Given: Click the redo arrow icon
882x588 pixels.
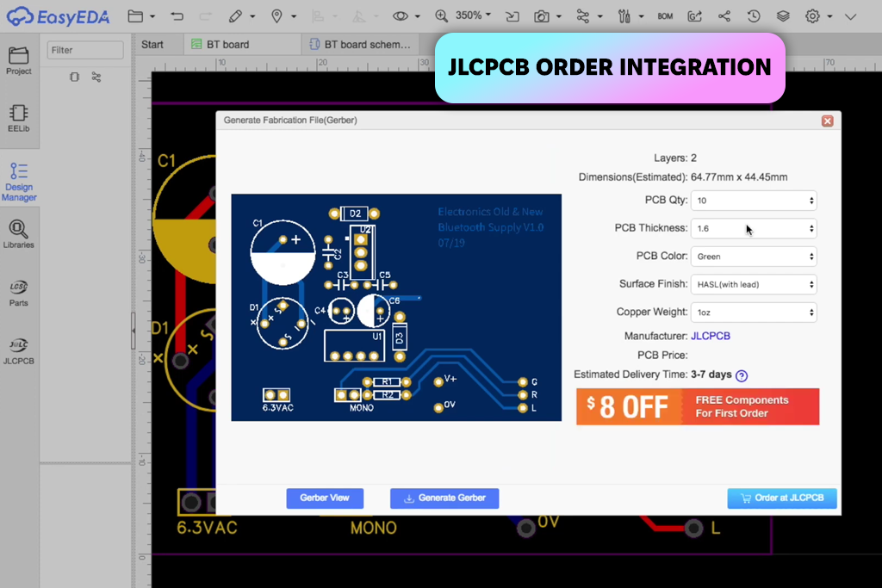Looking at the screenshot, I should 206,16.
